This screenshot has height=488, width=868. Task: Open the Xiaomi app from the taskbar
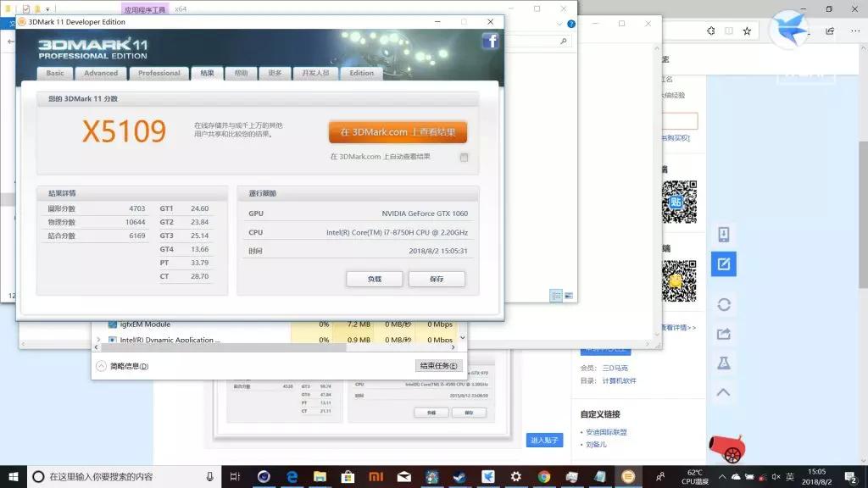pyautogui.click(x=376, y=477)
